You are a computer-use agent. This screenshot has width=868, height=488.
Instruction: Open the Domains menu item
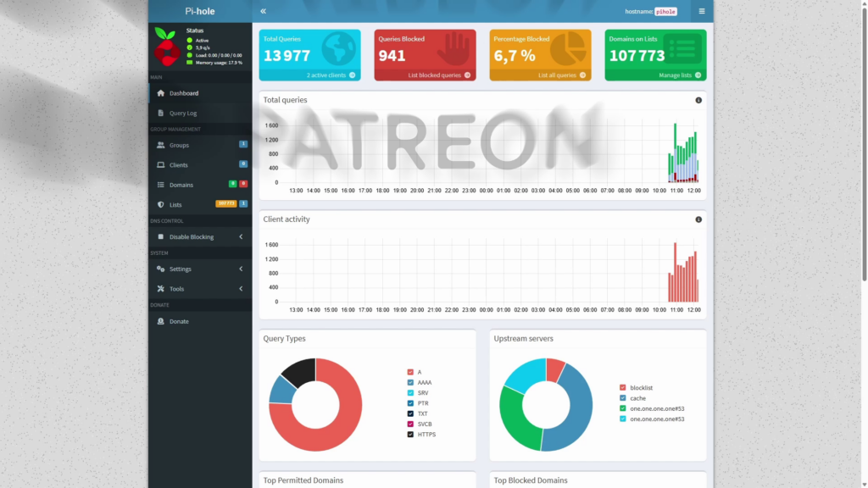point(181,185)
